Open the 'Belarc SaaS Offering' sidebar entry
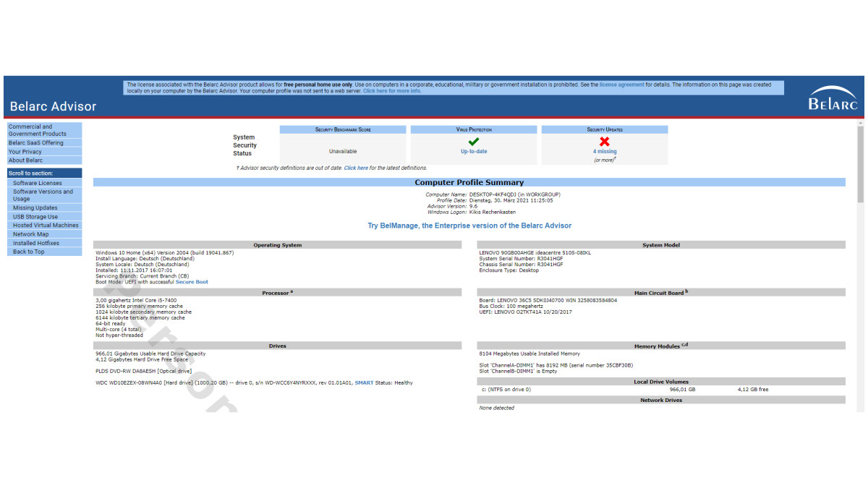 pos(36,143)
